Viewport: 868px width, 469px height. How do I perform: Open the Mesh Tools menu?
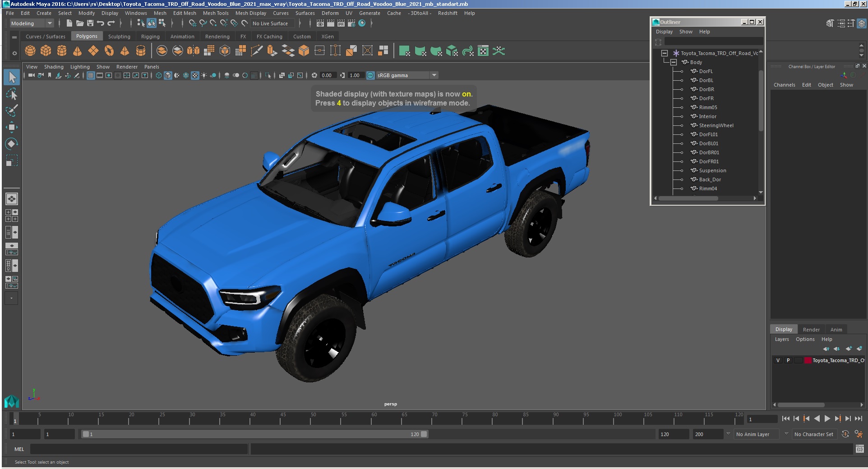pyautogui.click(x=216, y=13)
